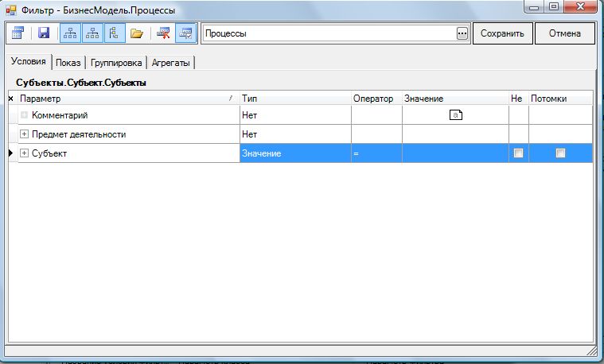The image size is (604, 364).
Task: Click the note icon in Комментарий value cell
Action: coord(456,115)
